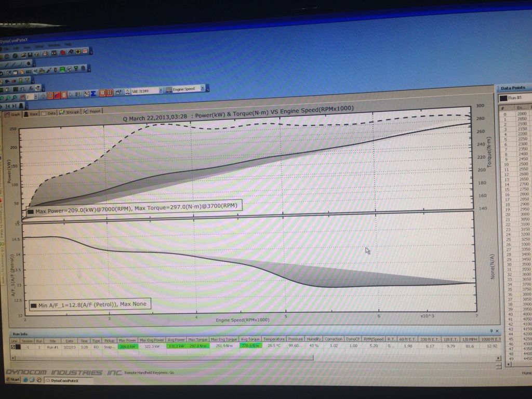Image resolution: width=532 pixels, height=399 pixels.
Task: Switch to the Report tab
Action: pos(92,111)
